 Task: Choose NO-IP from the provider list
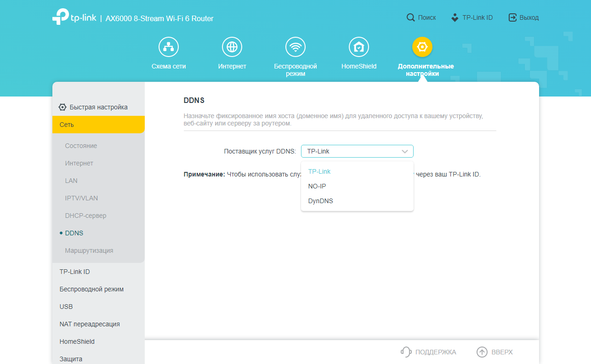coord(357,186)
